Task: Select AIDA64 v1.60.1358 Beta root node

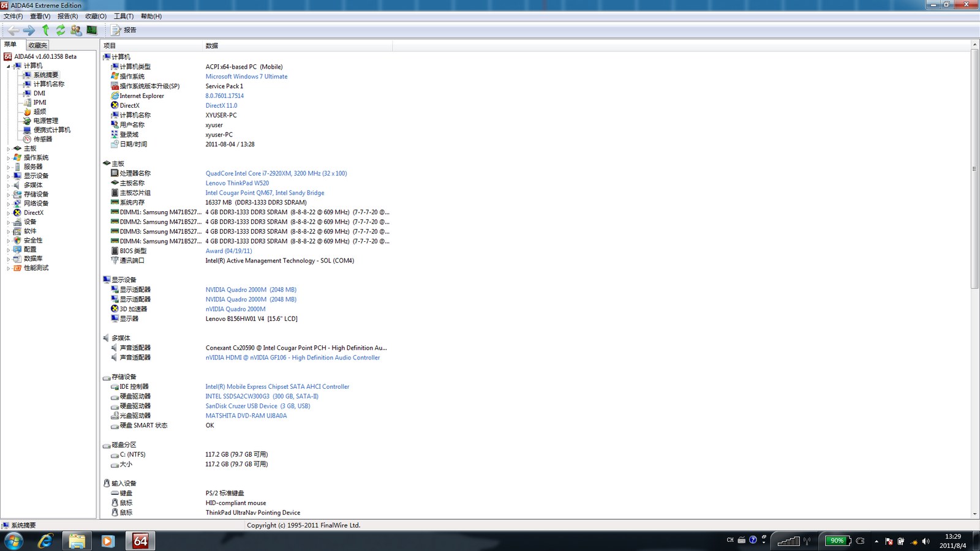Action: point(45,56)
